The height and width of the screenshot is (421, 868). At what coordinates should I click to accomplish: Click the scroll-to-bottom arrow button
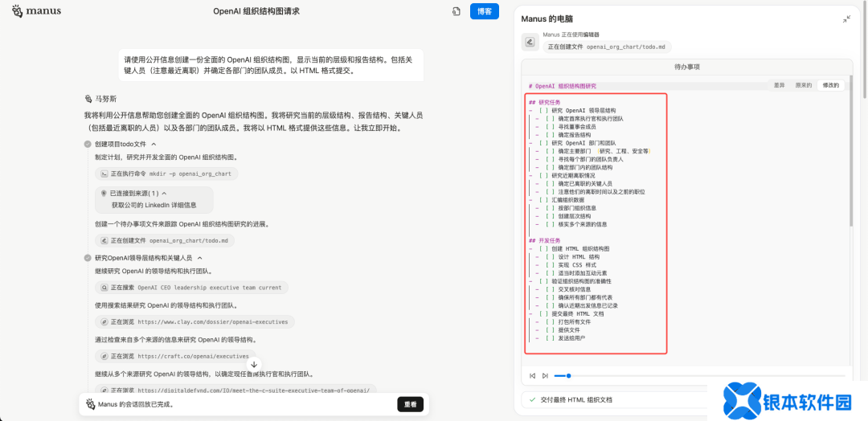click(255, 364)
